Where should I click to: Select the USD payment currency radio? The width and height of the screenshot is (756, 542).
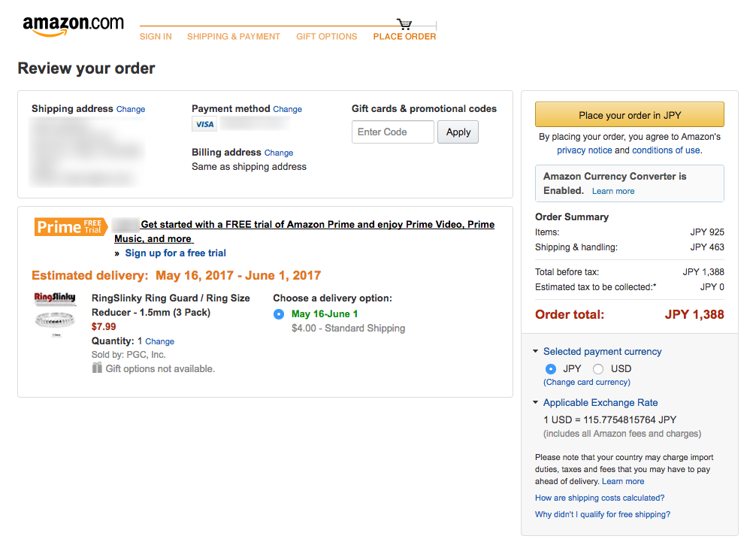[x=598, y=369]
